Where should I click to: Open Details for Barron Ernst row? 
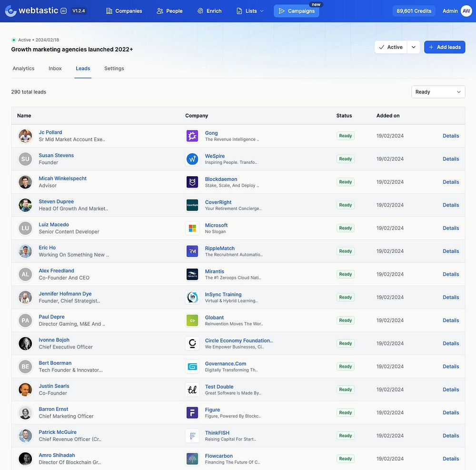coord(451,412)
